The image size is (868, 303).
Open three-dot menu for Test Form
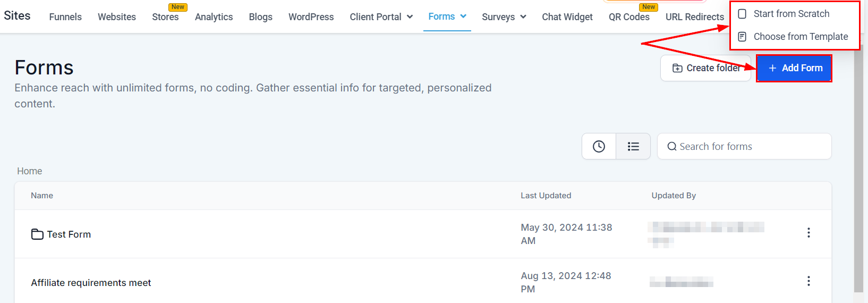pos(809,233)
